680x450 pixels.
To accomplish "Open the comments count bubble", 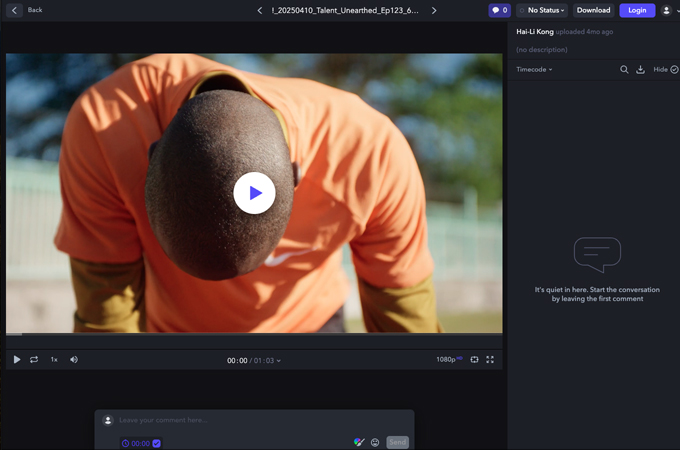I will [x=500, y=10].
